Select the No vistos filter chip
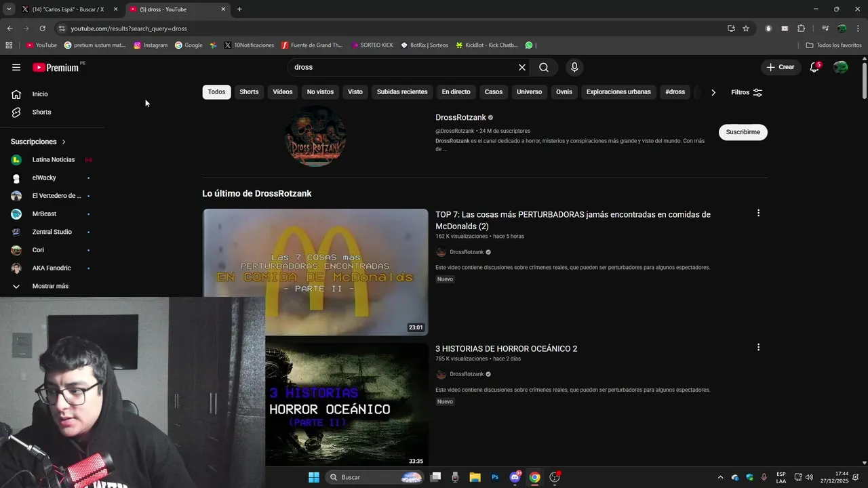 320,92
